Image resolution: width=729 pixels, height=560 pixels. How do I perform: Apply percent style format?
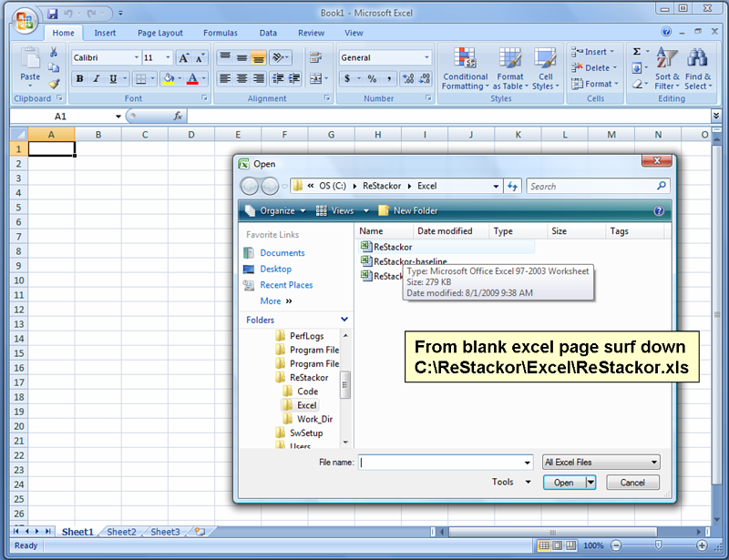click(x=372, y=78)
